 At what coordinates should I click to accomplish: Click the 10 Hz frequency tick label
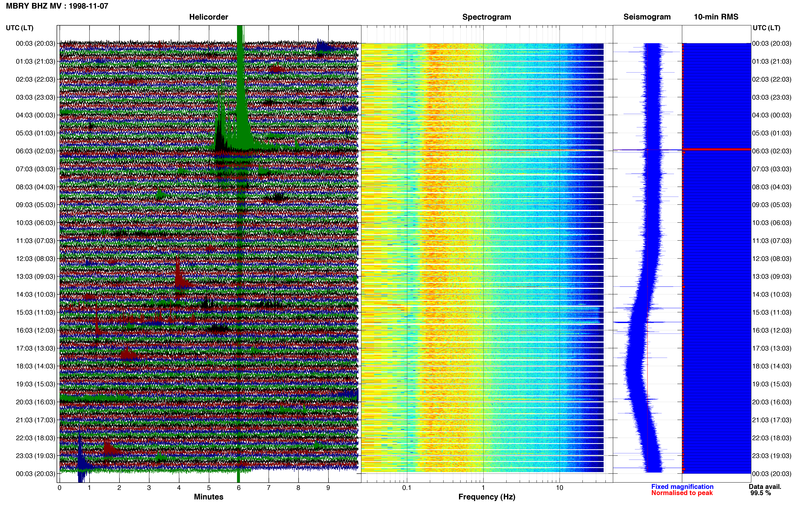[x=559, y=488]
